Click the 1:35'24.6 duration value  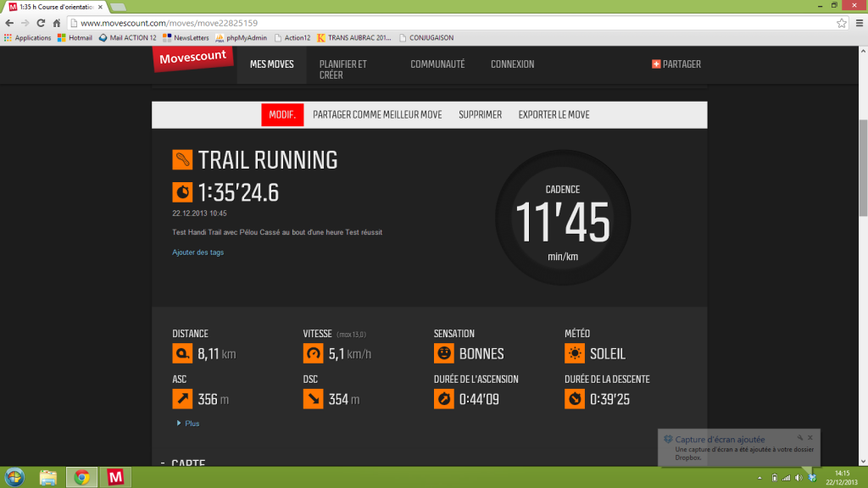pyautogui.click(x=238, y=192)
